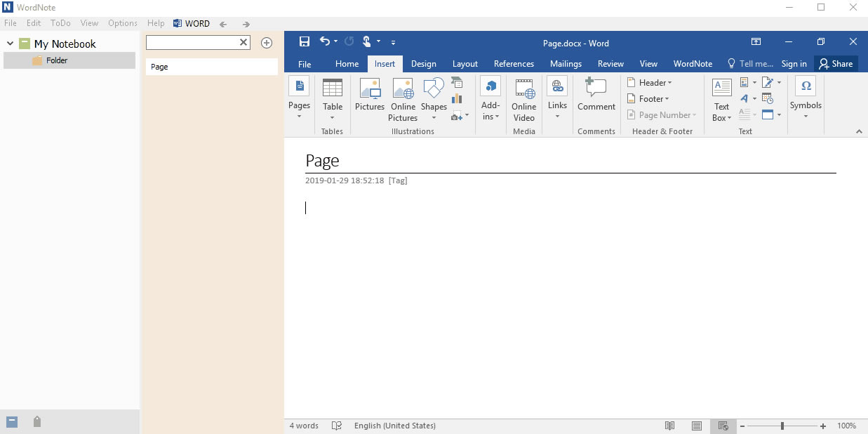Insert Pictures from the Illustrations group
This screenshot has width=868, height=434.
point(369,98)
